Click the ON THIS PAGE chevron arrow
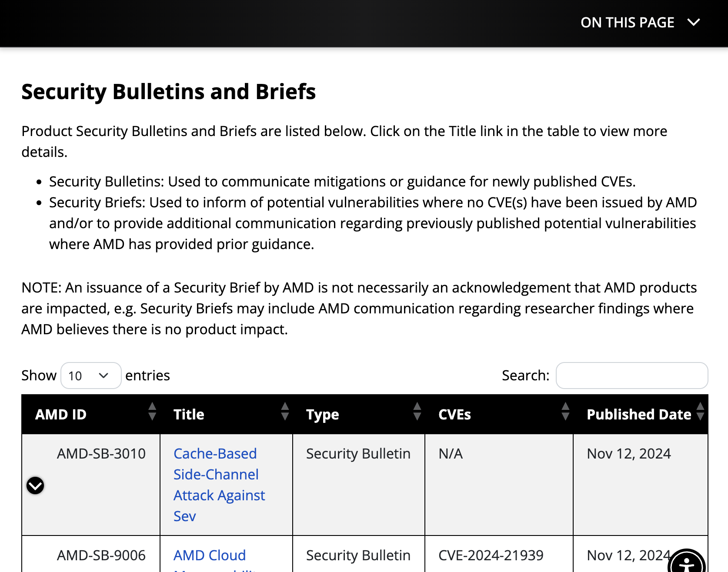The width and height of the screenshot is (728, 572). pos(694,22)
